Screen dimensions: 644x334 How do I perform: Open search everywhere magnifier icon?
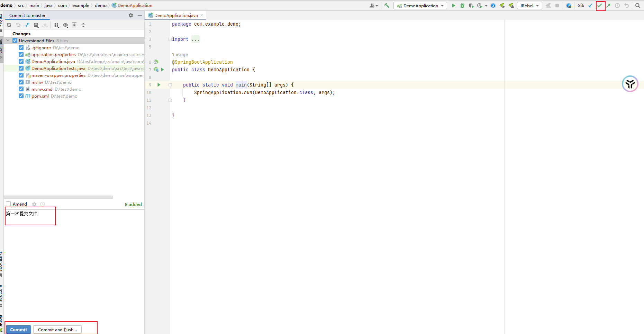638,6
